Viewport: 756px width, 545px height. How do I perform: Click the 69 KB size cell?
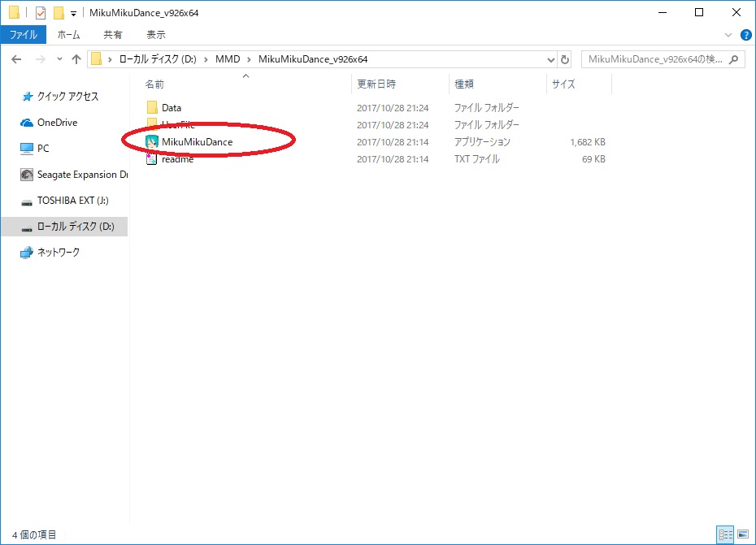tap(593, 159)
